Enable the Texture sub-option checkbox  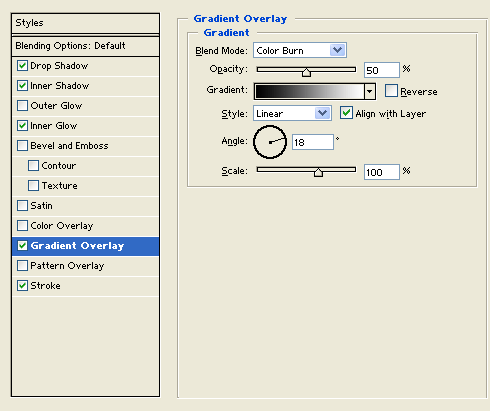click(33, 186)
